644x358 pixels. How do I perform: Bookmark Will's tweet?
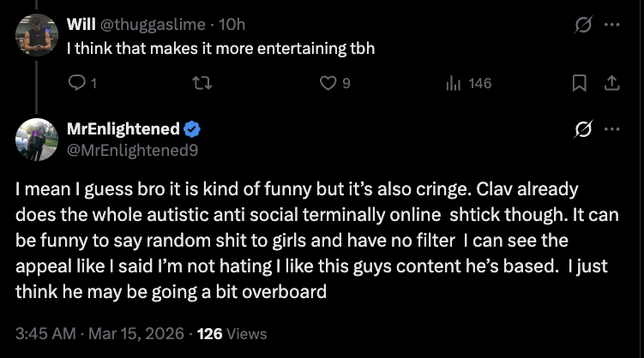[x=580, y=83]
